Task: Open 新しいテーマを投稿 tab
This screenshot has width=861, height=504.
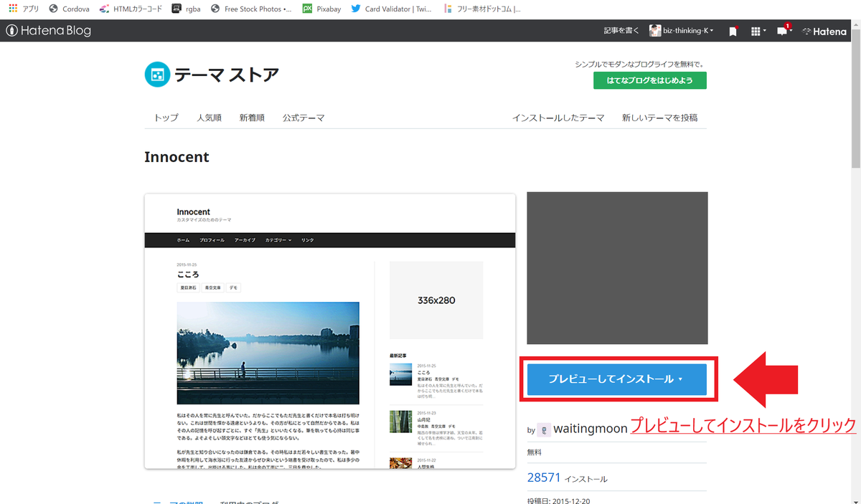Action: click(659, 118)
